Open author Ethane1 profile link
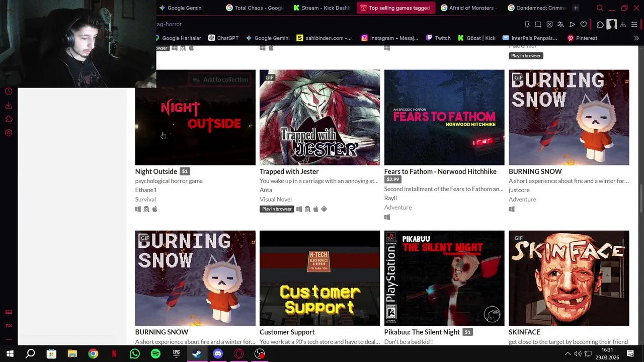The image size is (644, 362). 146,190
